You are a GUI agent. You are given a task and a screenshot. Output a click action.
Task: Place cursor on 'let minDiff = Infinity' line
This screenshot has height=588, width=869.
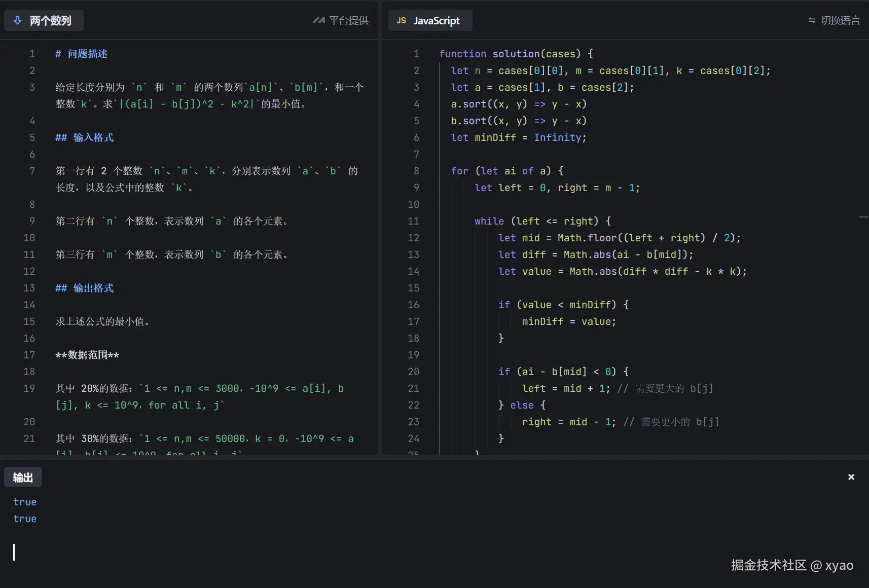(x=518, y=137)
